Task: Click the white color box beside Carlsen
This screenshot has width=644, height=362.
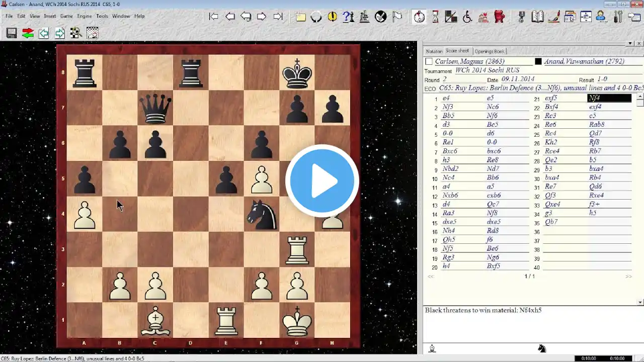Action: [429, 61]
